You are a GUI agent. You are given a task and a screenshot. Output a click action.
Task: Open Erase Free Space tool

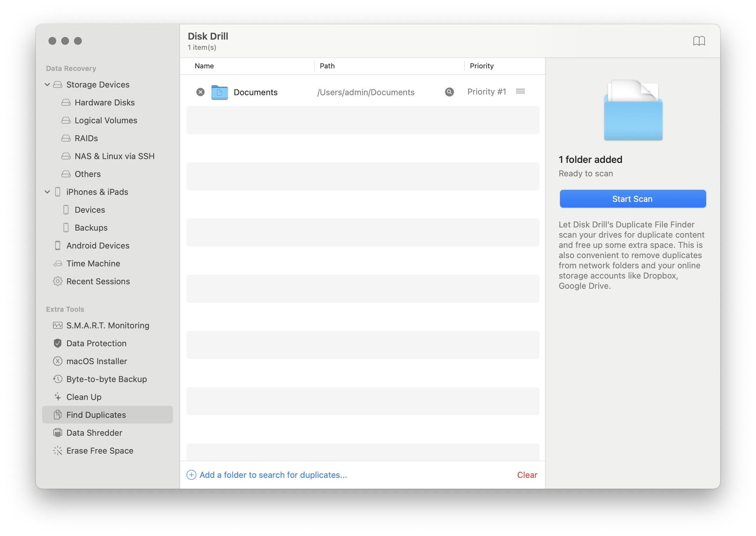tap(100, 450)
